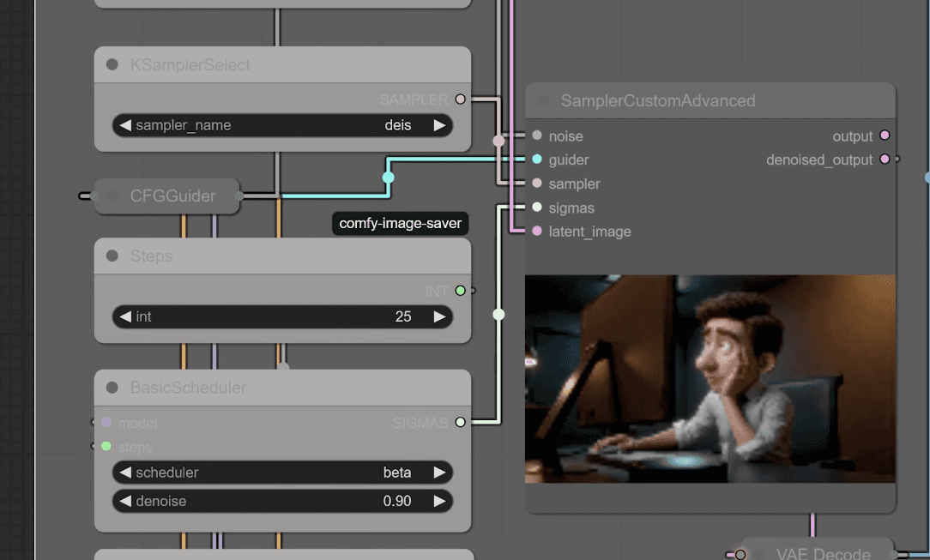Viewport: 930px width, 560px height.
Task: Click the guider input socket
Action: (537, 159)
